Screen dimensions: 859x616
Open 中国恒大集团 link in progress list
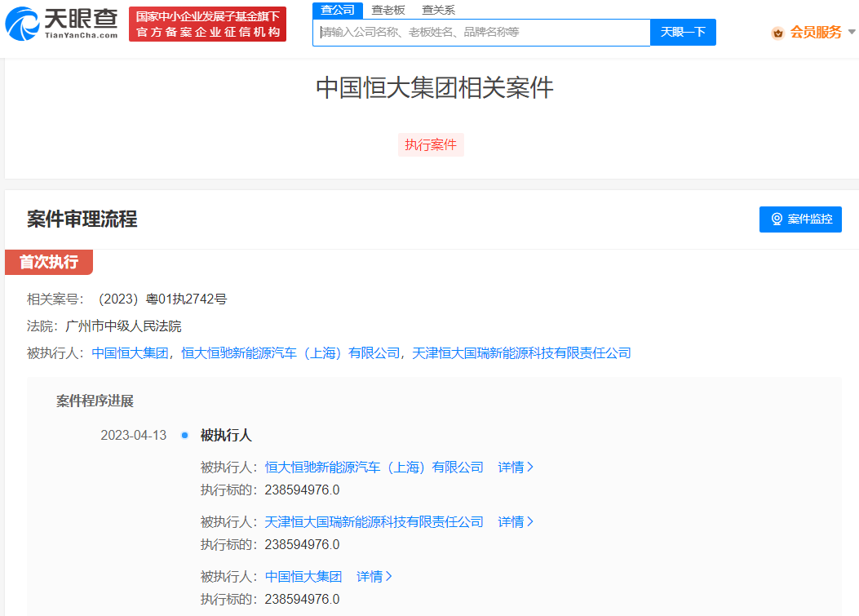[x=303, y=577]
